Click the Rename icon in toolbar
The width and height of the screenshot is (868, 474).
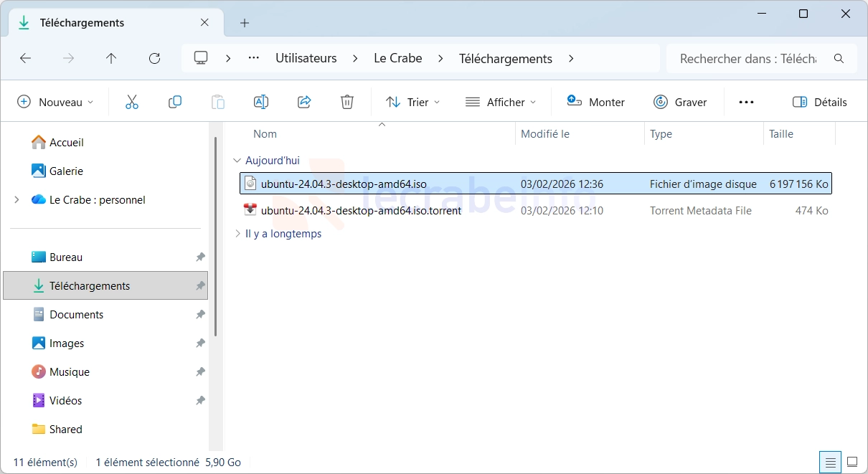(261, 102)
